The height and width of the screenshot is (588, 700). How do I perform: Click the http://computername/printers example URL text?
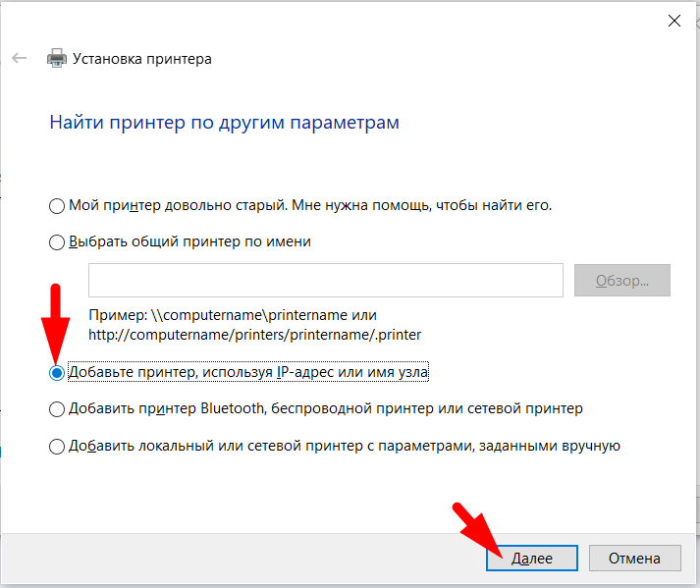coord(254,335)
